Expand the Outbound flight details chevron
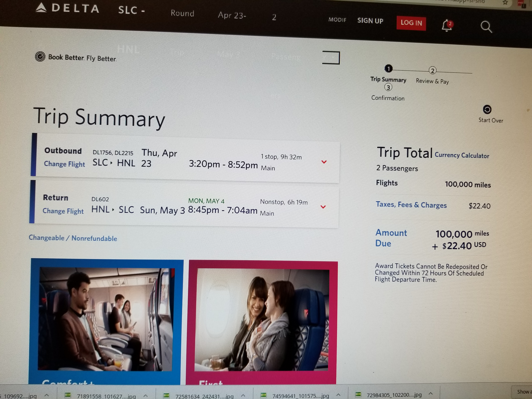This screenshot has width=532, height=399. tap(324, 162)
